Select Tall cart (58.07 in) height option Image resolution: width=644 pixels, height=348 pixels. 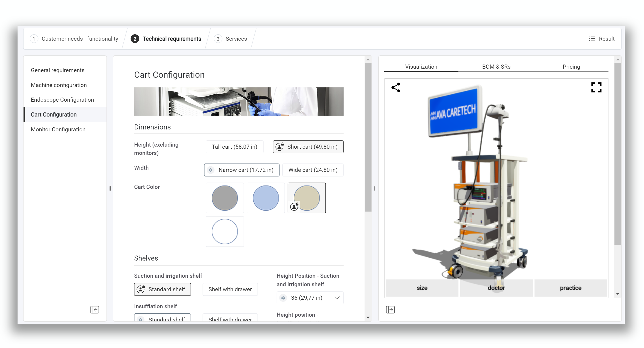[x=235, y=147]
